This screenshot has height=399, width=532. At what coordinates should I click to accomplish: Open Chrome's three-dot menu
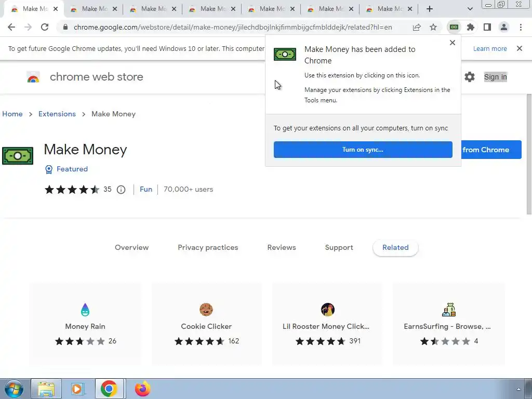(521, 27)
